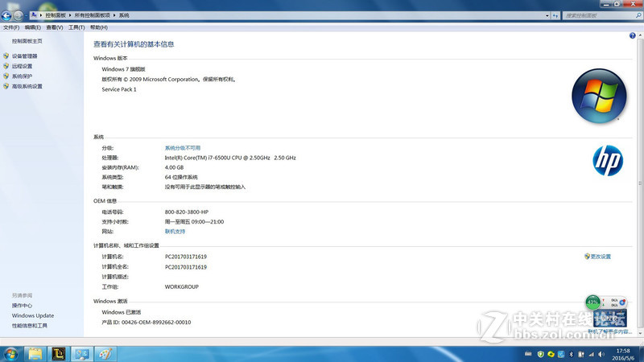This screenshot has width=644, height=362.
Task: Open 远程设置 link
Action: click(x=22, y=66)
